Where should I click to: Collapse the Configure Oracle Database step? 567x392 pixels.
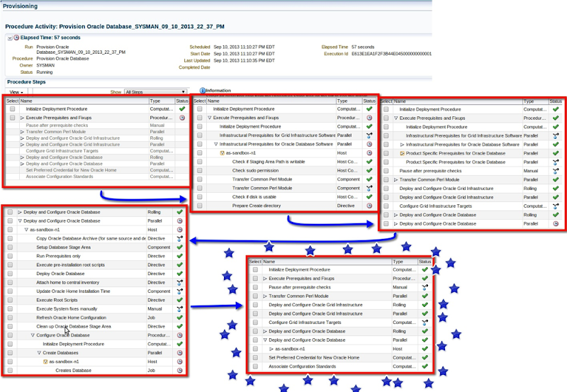pos(33,335)
